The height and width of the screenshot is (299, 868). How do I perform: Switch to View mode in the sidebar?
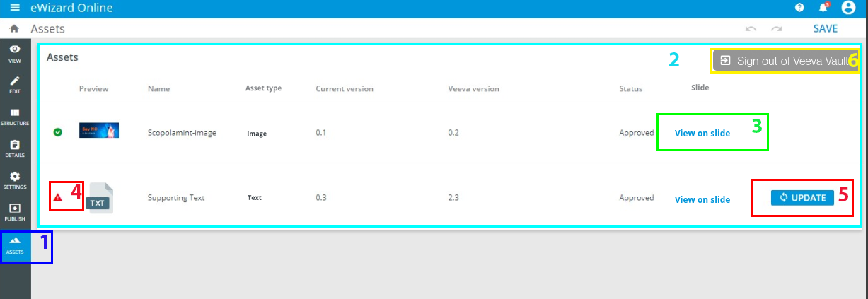pyautogui.click(x=15, y=54)
